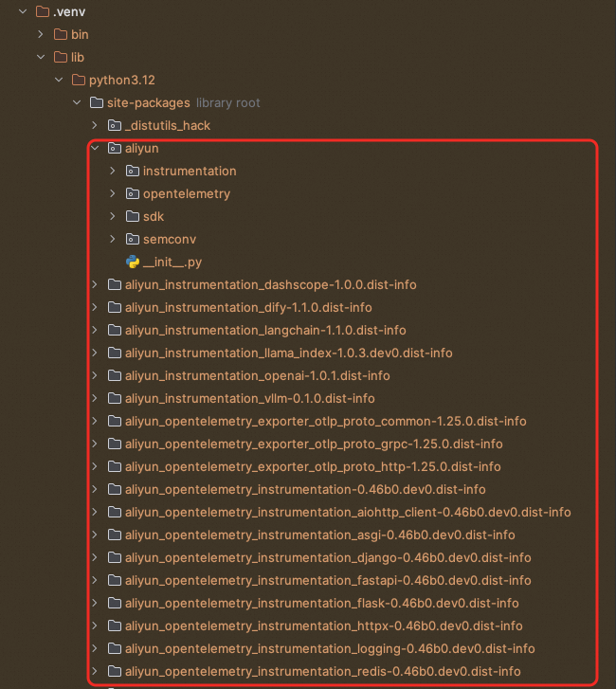This screenshot has height=689, width=616.
Task: Expand the instrumentation_logging dist-info chevron
Action: pyautogui.click(x=95, y=648)
